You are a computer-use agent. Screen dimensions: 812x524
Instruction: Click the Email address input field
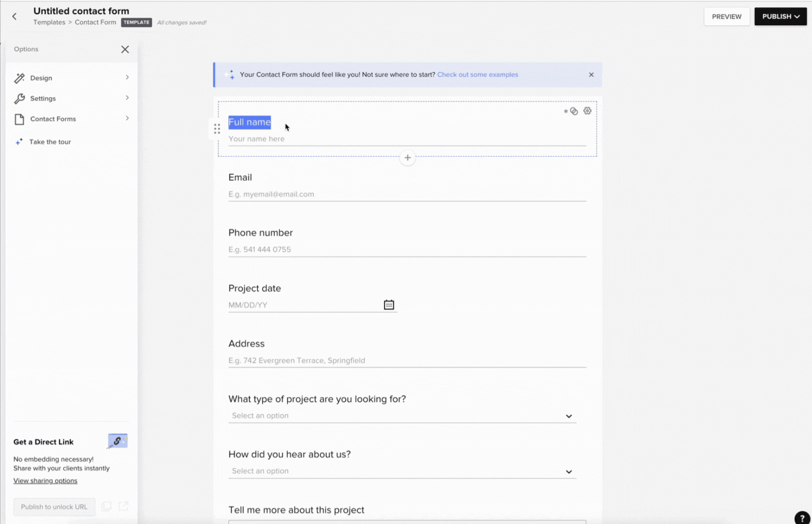point(407,194)
